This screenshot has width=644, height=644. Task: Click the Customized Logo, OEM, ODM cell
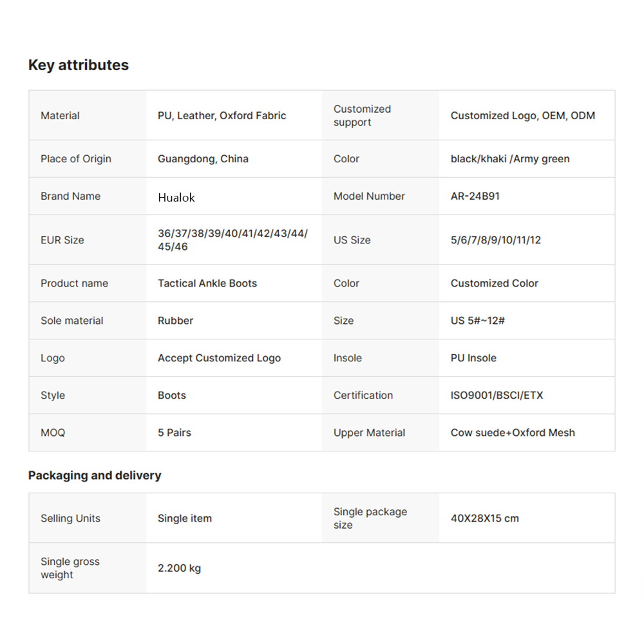523,116
